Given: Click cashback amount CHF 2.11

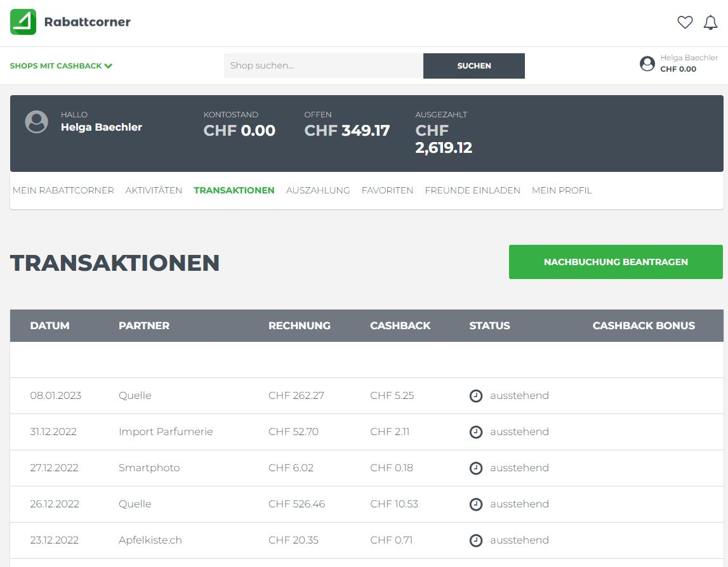Looking at the screenshot, I should coord(390,432).
